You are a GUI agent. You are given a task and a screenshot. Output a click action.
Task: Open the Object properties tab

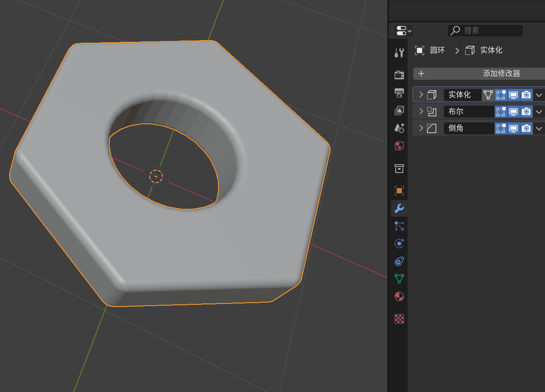pos(399,191)
